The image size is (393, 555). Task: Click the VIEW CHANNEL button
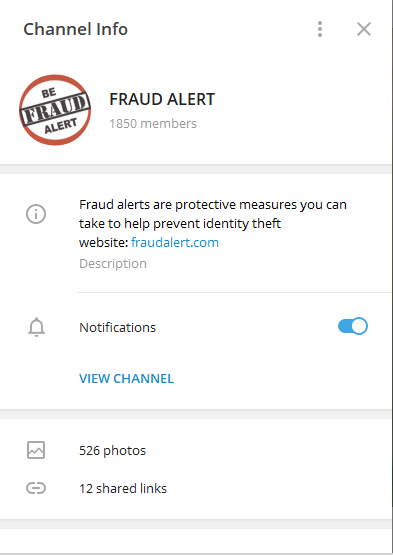126,378
